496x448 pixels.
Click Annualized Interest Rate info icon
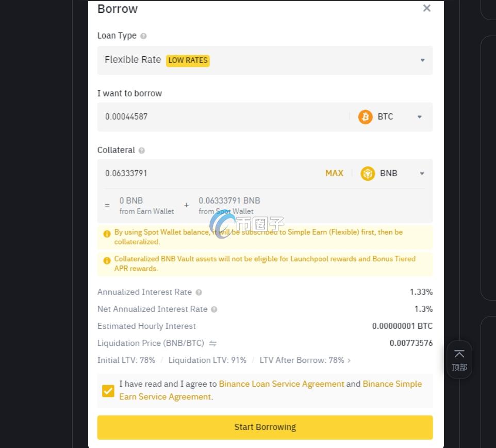click(x=199, y=292)
